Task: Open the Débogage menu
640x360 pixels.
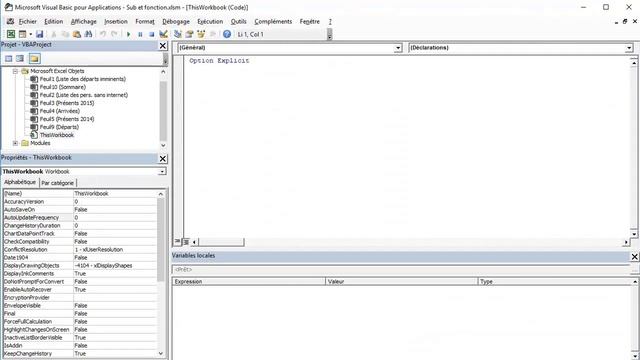Action: coord(176,22)
